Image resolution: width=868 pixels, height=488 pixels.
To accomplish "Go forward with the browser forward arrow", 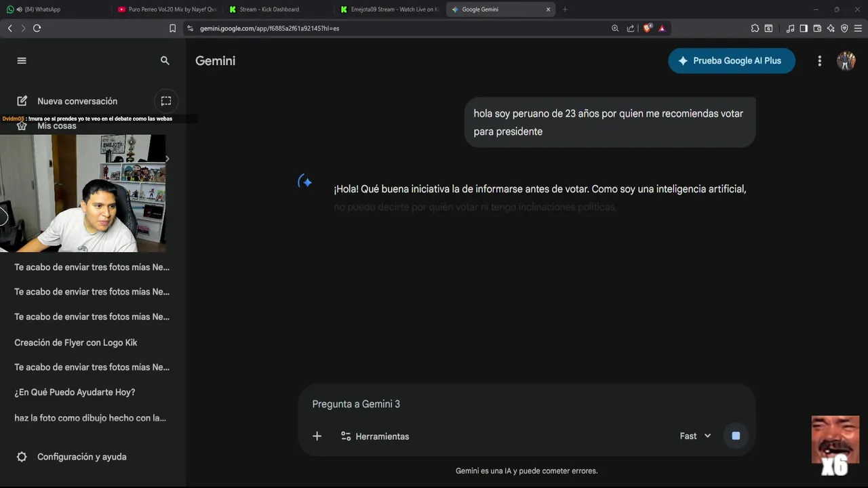I will pyautogui.click(x=23, y=28).
